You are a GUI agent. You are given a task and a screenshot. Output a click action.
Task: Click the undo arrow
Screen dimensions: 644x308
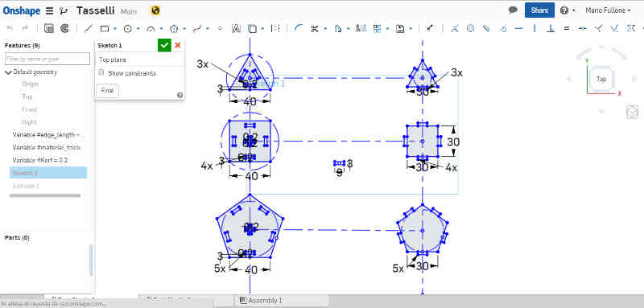10,28
